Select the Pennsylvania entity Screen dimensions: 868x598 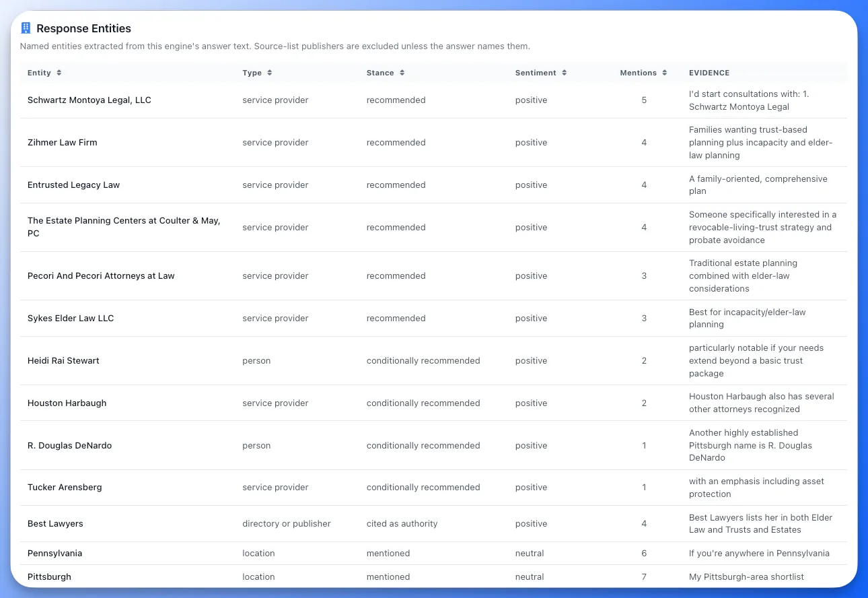(55, 554)
